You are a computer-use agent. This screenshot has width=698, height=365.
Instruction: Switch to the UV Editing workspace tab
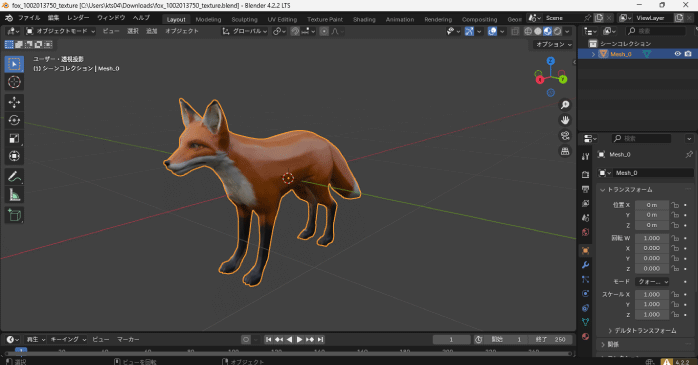point(282,20)
